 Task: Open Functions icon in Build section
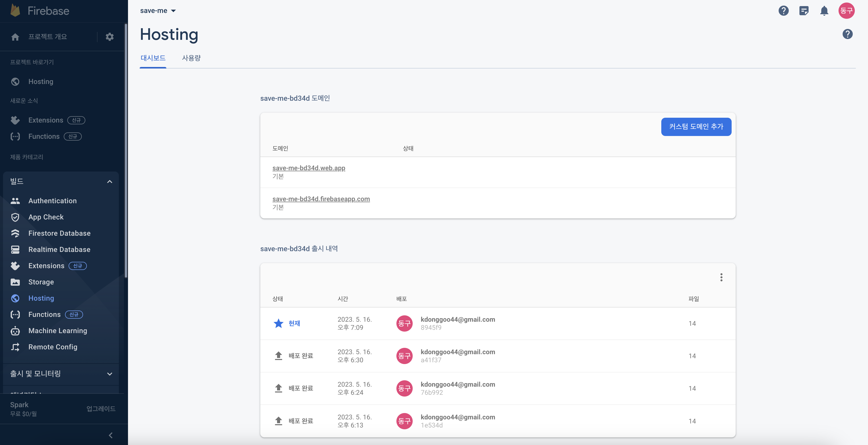tap(15, 314)
